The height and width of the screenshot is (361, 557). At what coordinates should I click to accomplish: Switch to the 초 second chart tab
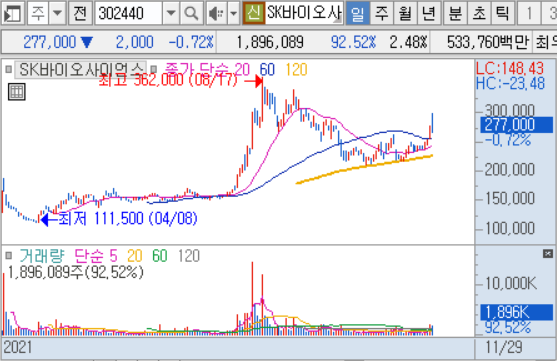click(x=479, y=14)
